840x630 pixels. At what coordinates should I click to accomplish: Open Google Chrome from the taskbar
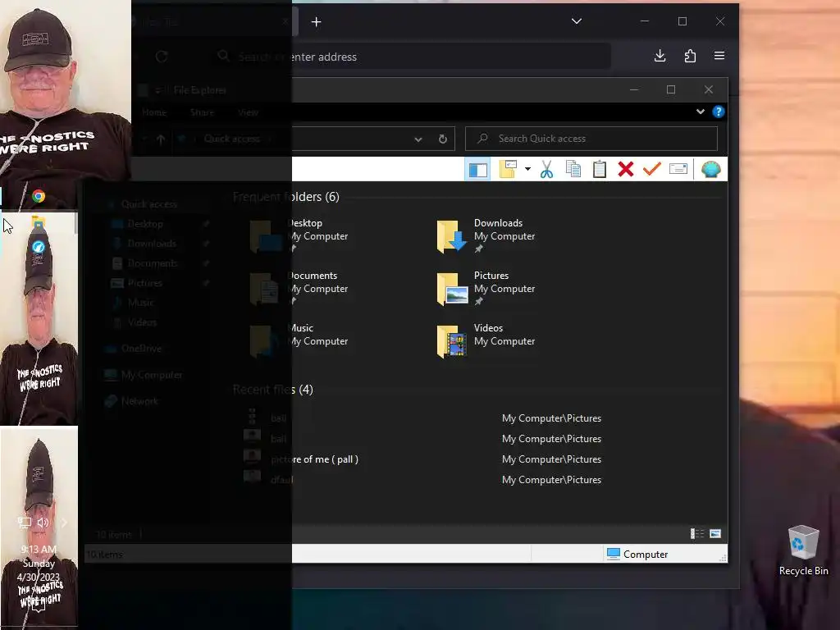coord(39,196)
